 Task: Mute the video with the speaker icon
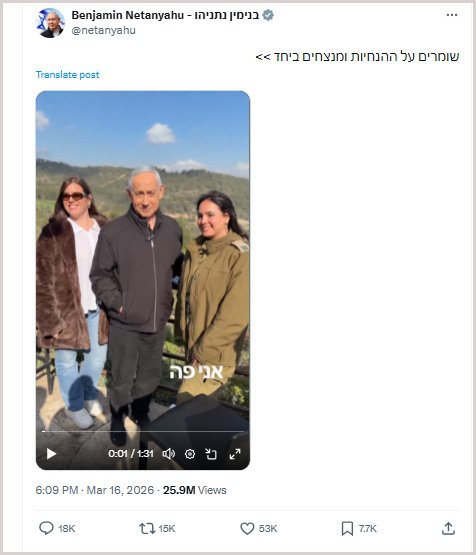click(168, 454)
